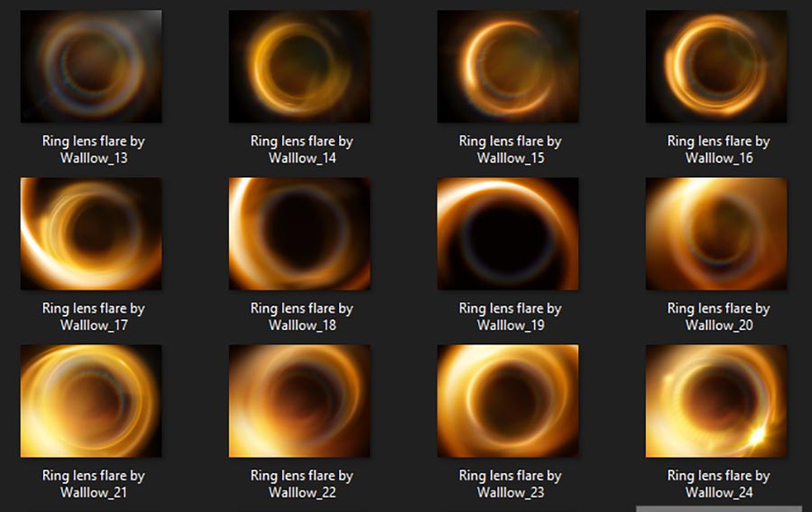Select thumbnail of Ring lens flare by Walllow_14
The image size is (812, 512).
click(x=300, y=66)
